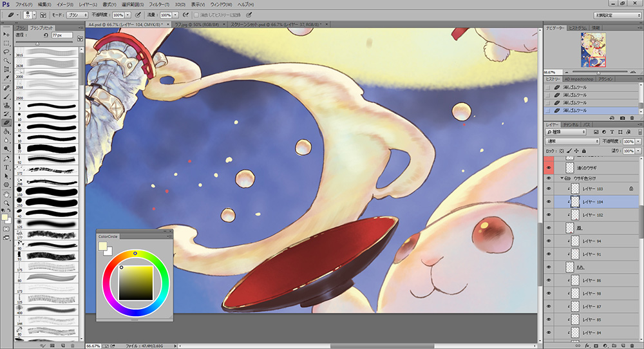Select the Paint Bucket tool
Screen dimensions: 644x349
[6, 131]
